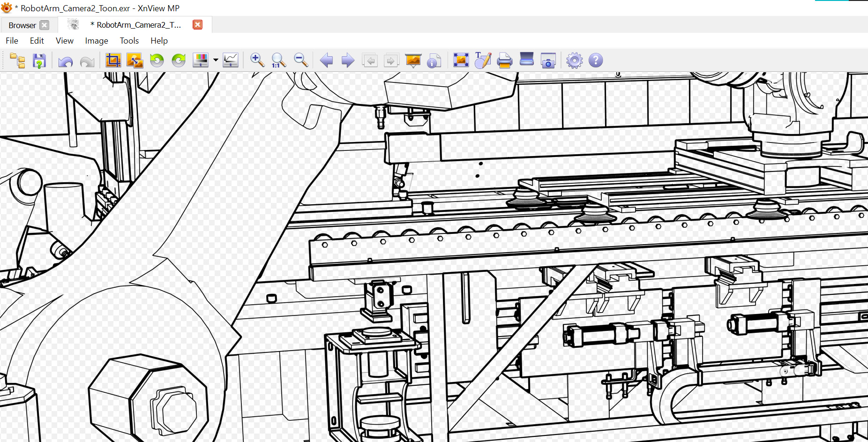Undo the last edit

pyautogui.click(x=66, y=61)
